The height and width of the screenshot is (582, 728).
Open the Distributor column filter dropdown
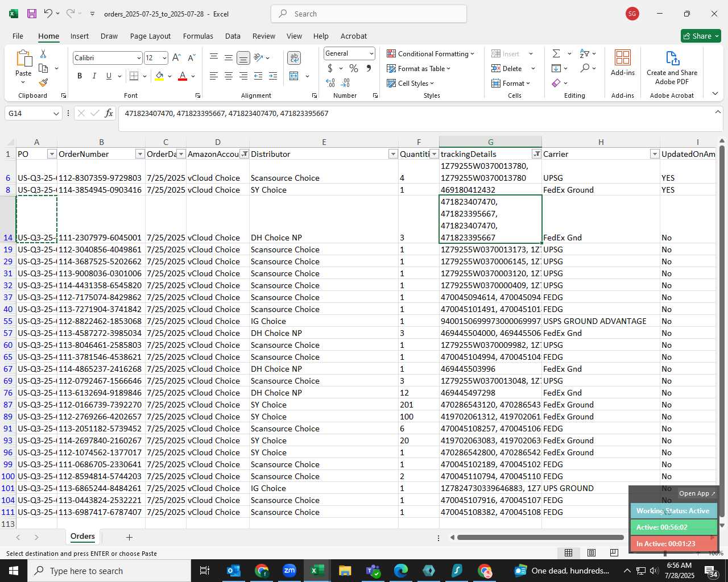pos(393,154)
